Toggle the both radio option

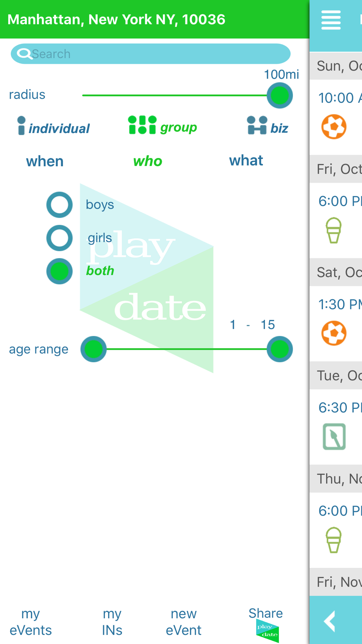tap(59, 271)
